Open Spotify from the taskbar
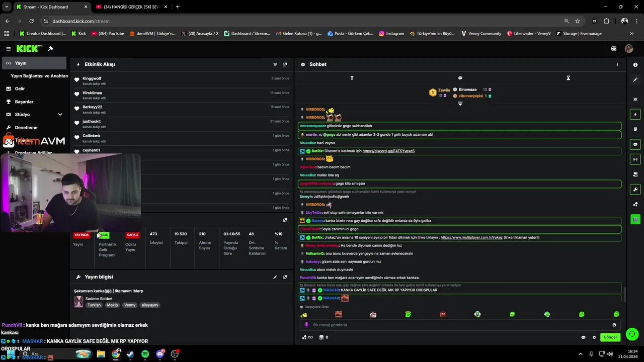Image resolution: width=644 pixels, height=362 pixels. pyautogui.click(x=145, y=354)
